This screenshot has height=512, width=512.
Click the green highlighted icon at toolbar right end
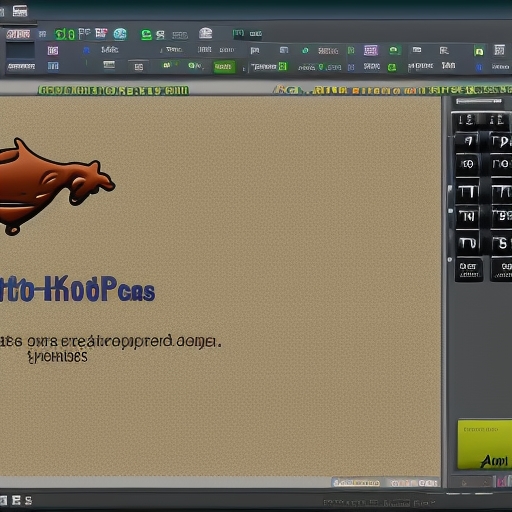coord(479,51)
